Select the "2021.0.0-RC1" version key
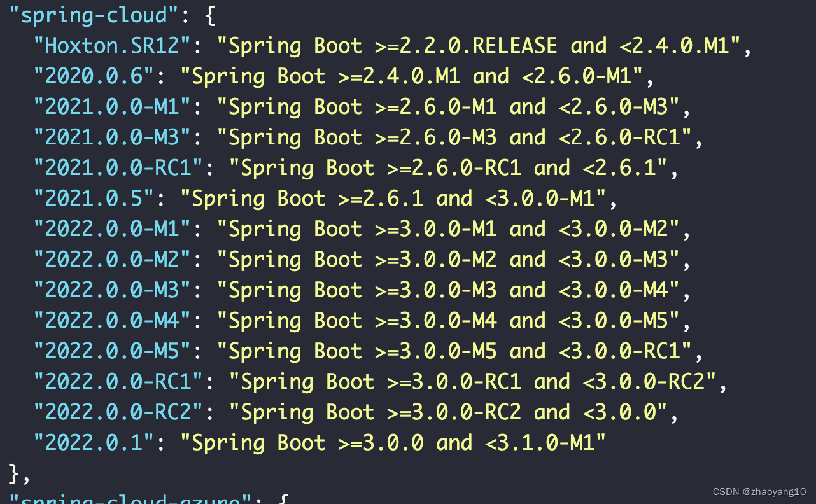Viewport: 816px width, 504px height. (x=115, y=167)
